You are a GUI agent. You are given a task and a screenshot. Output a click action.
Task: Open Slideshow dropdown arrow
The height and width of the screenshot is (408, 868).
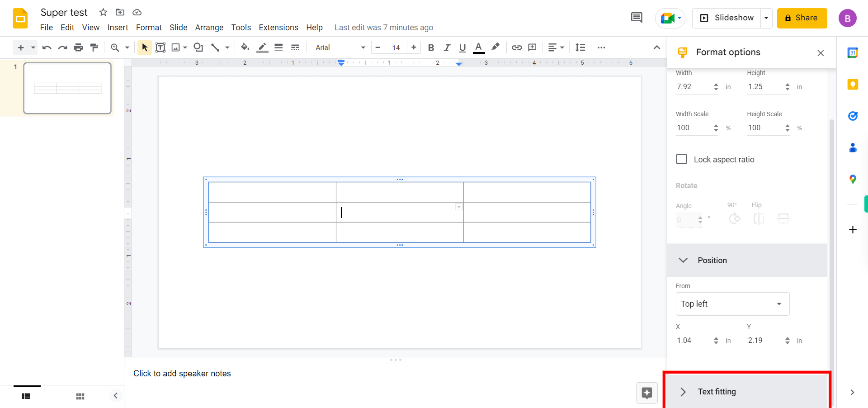[766, 18]
